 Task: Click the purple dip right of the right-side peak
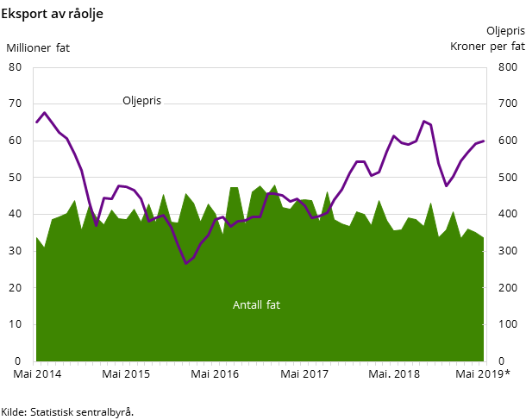point(446,185)
